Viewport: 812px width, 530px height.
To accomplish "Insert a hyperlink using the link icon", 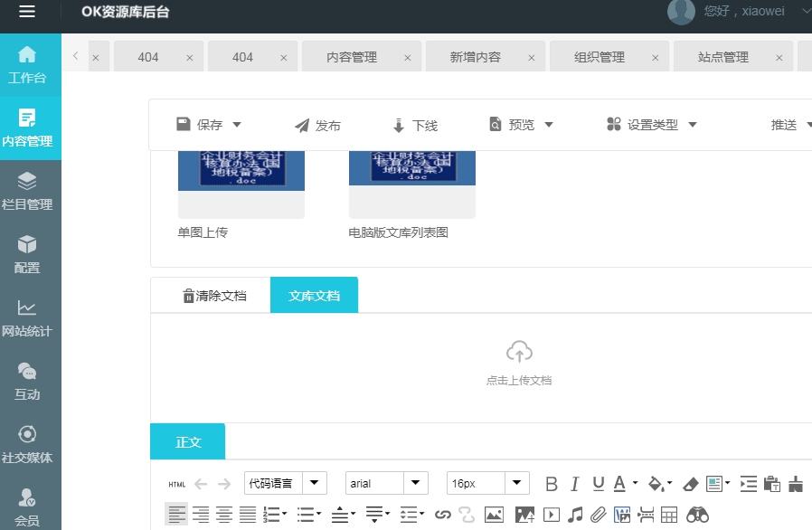I will 442,515.
